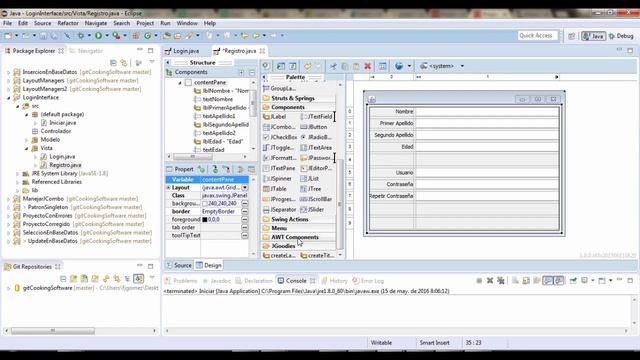Click the foreground color value 0,0,0
640x360 pixels.
(x=214, y=220)
